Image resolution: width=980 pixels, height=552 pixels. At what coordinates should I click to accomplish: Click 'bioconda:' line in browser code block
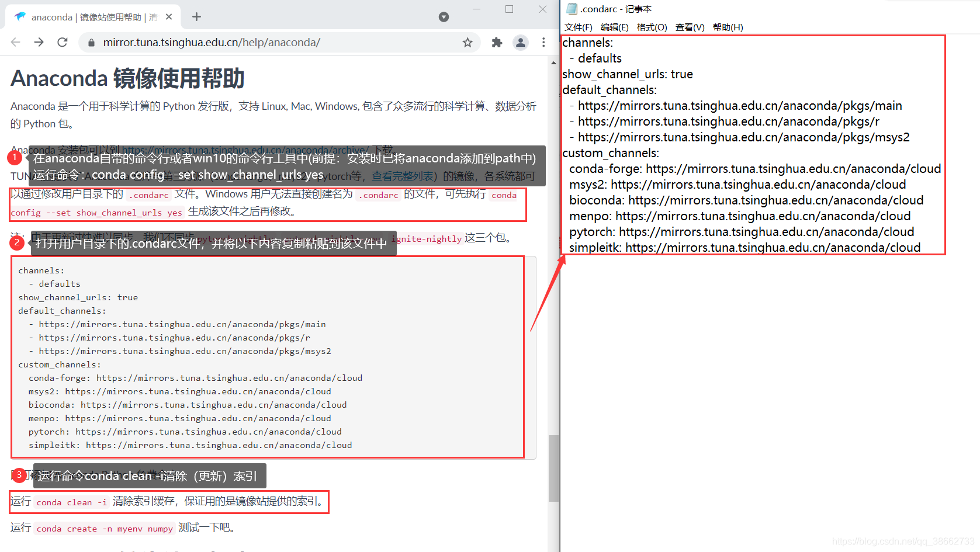(x=188, y=405)
